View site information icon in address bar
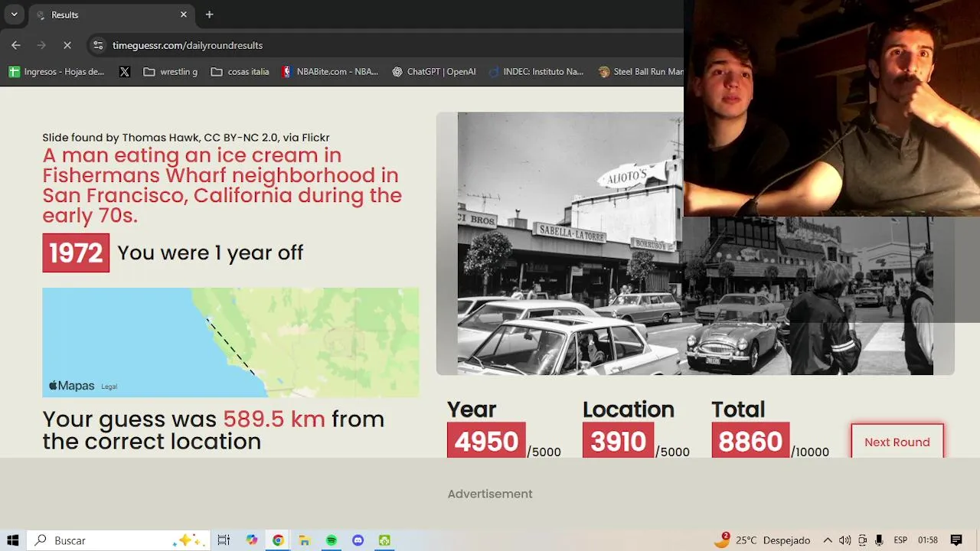This screenshot has width=980, height=551. click(x=98, y=45)
